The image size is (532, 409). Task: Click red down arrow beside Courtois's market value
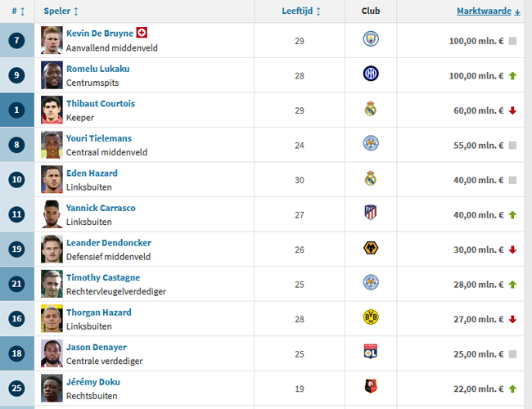[512, 110]
